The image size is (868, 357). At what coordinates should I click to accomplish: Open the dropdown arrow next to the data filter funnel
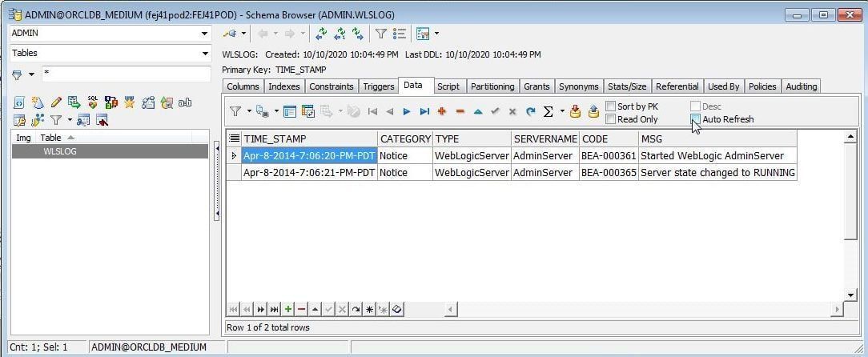pyautogui.click(x=249, y=112)
